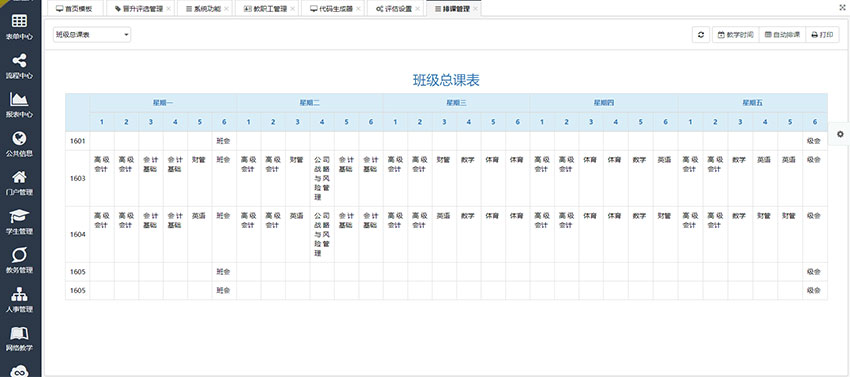Image resolution: width=850 pixels, height=377 pixels.
Task: Expand the 班级总课表 dropdown selector
Action: click(x=92, y=35)
